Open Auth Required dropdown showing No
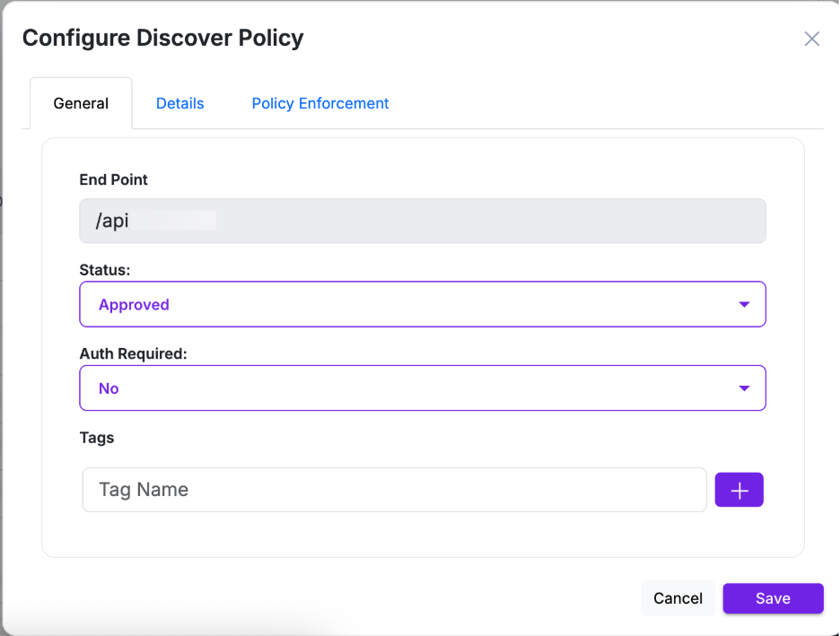Viewport: 840px width, 636px height. click(422, 388)
